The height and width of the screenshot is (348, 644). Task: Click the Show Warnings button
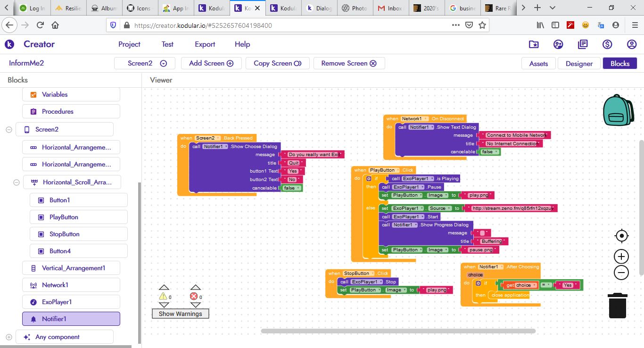[180, 314]
